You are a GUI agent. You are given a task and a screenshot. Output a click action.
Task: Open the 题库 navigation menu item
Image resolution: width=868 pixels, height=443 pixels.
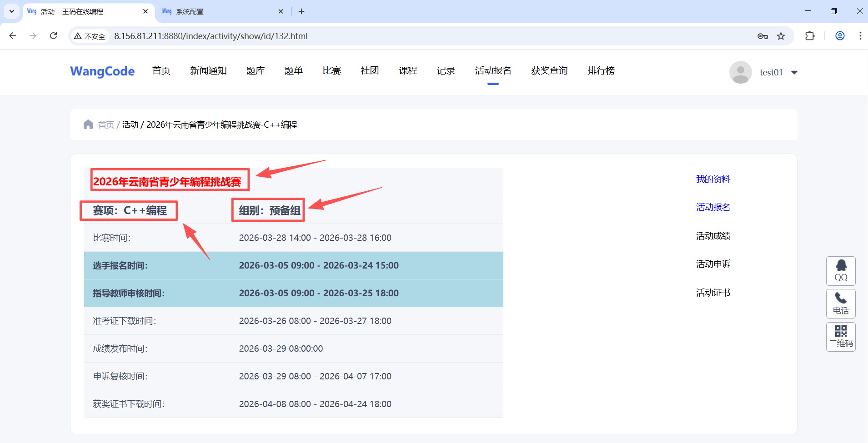pyautogui.click(x=256, y=71)
